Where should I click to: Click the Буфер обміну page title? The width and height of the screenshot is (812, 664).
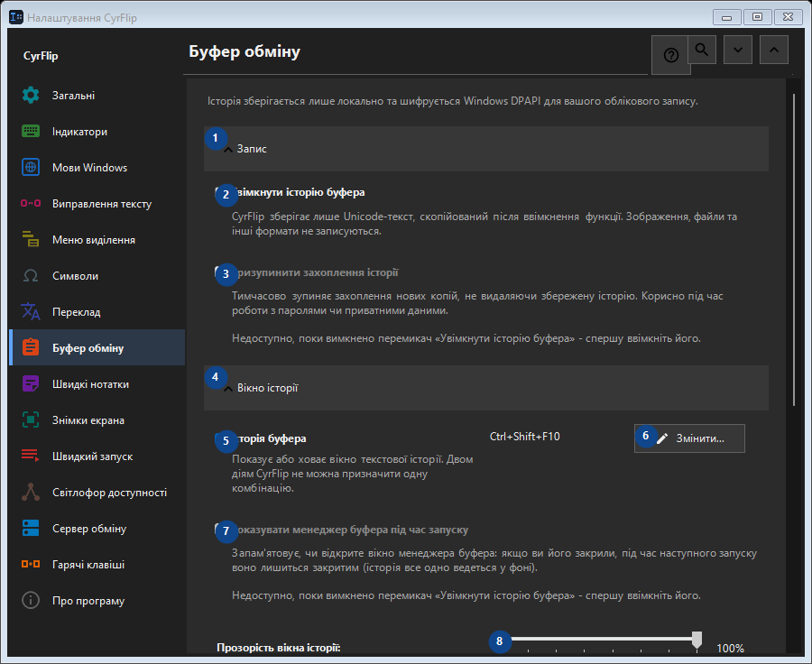click(x=245, y=51)
